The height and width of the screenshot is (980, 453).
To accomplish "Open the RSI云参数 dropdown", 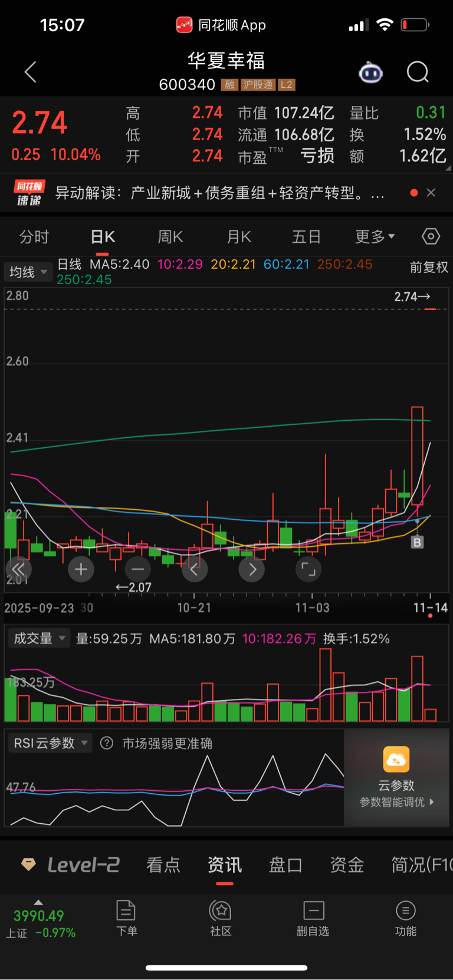I will 50,743.
